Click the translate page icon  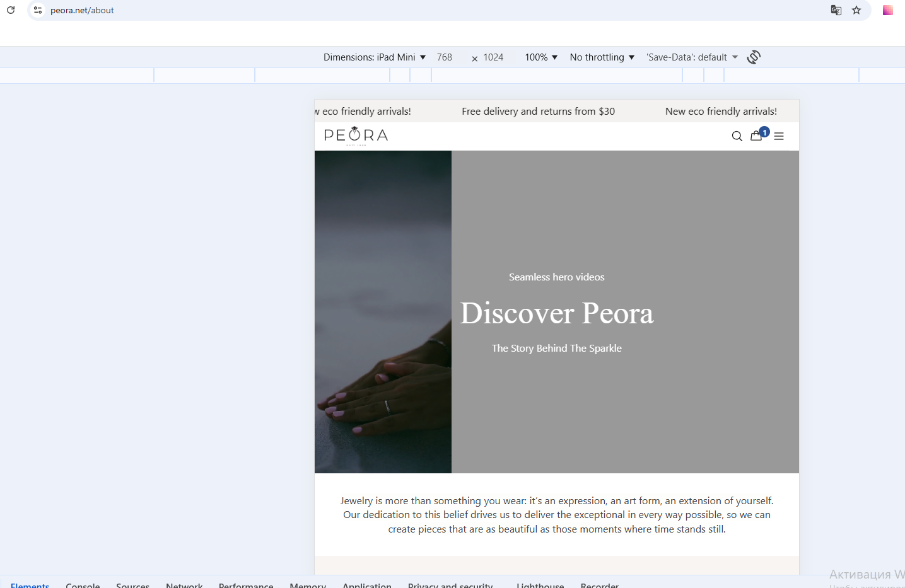point(836,10)
